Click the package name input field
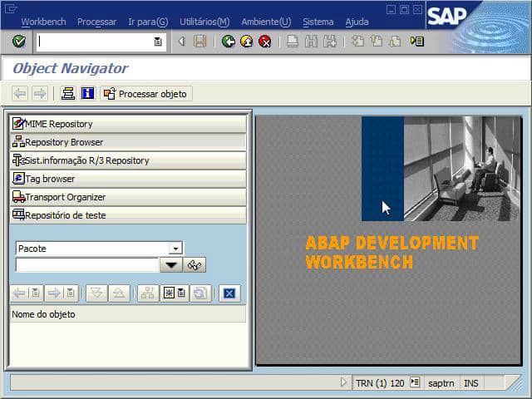The width and height of the screenshot is (532, 399). [x=86, y=265]
